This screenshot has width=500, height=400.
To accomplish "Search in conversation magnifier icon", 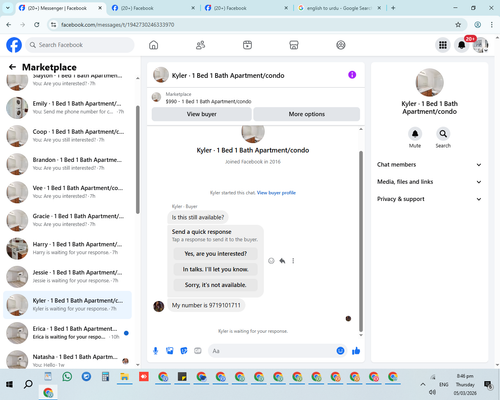I will click(443, 134).
